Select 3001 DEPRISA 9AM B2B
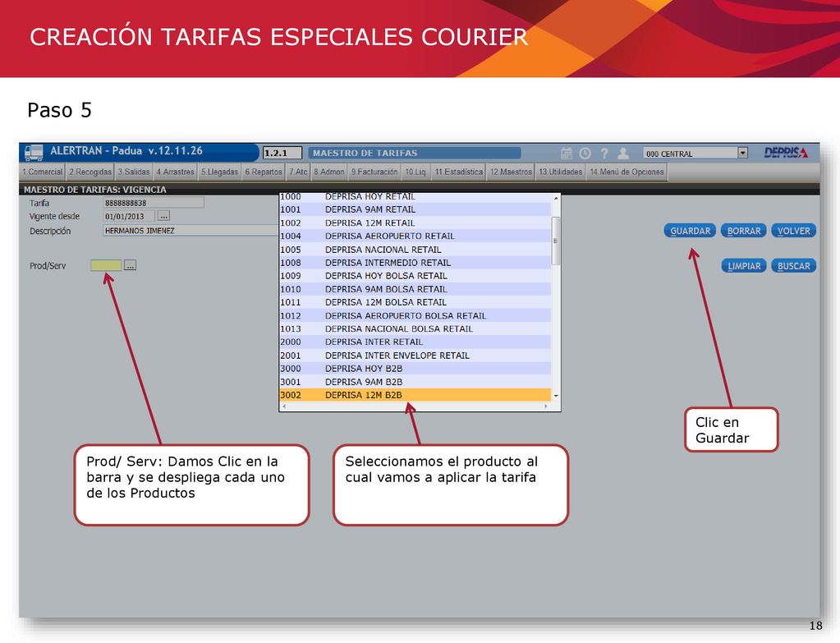Image resolution: width=840 pixels, height=643 pixels. coord(415,382)
